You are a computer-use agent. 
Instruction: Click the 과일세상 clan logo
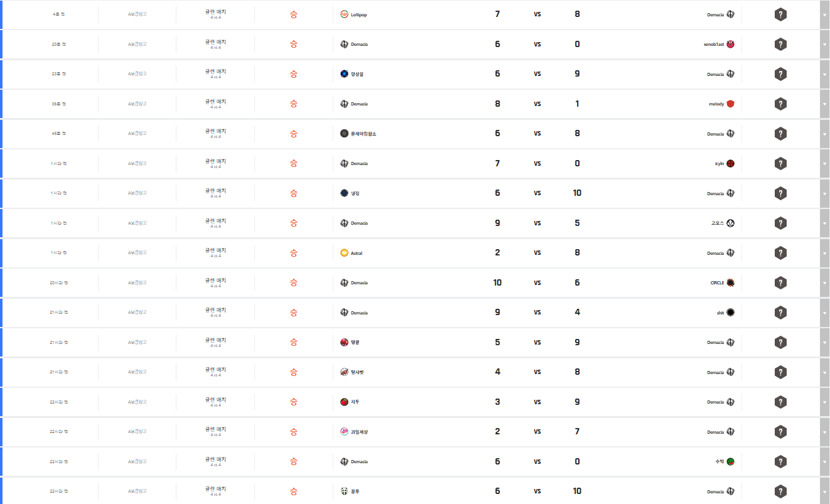click(344, 432)
